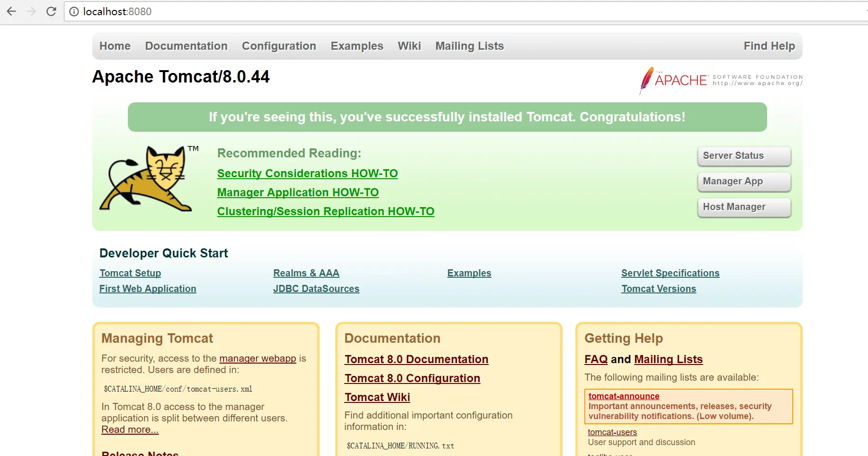This screenshot has width=868, height=456.
Task: Open Mailing Lists in the nav bar
Action: point(470,46)
